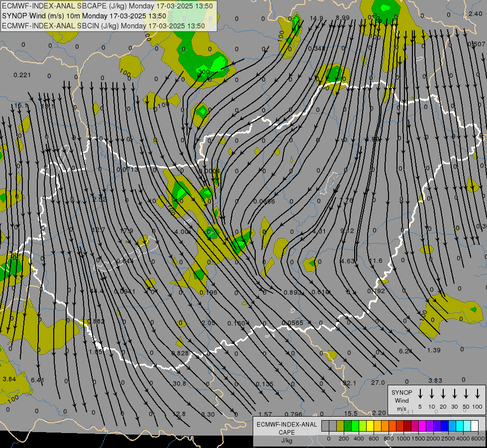Select the dark green swatch in CAPE legend

(x=348, y=426)
